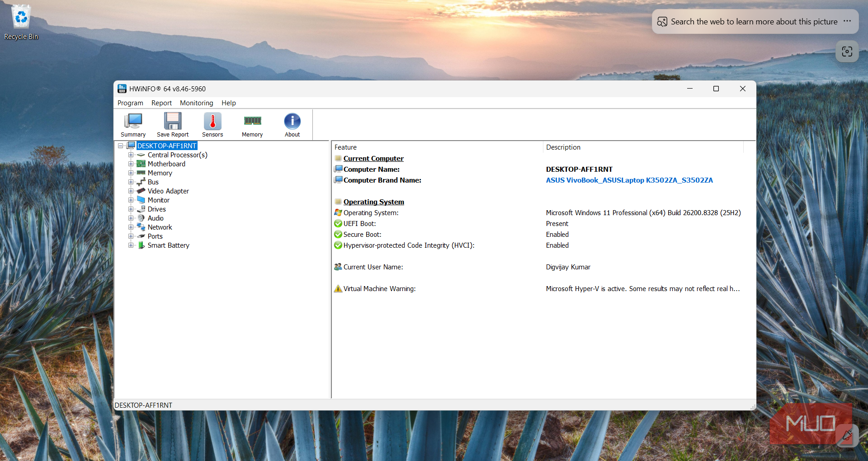Expand the Bus tree node

click(x=131, y=182)
